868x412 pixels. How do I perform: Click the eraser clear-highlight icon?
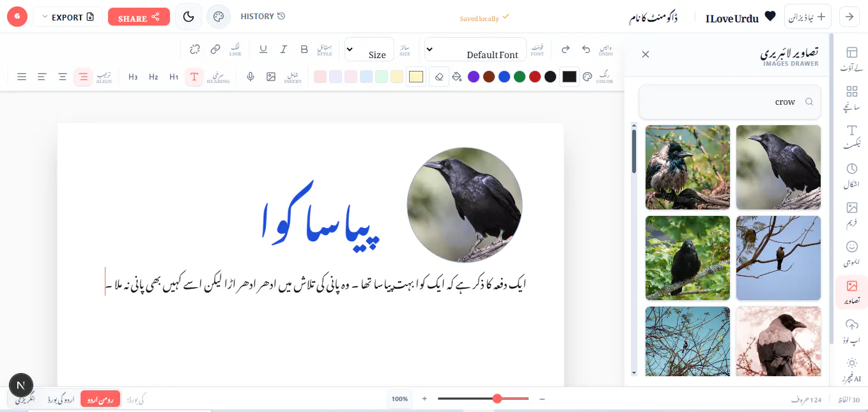[x=439, y=77]
